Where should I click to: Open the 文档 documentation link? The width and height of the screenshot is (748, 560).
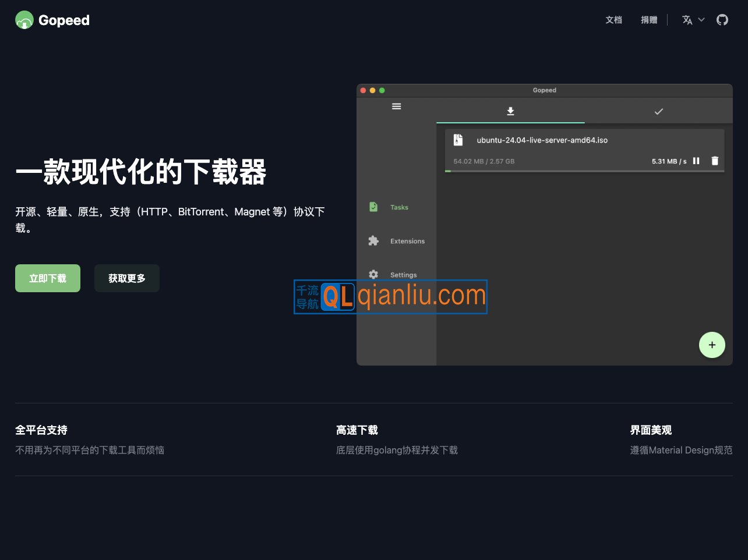tap(613, 19)
